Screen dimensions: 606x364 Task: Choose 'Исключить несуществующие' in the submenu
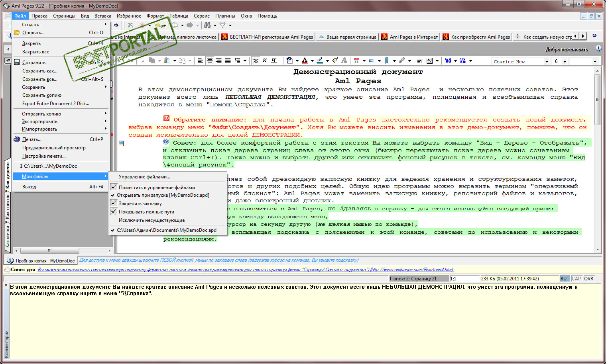coord(167,220)
